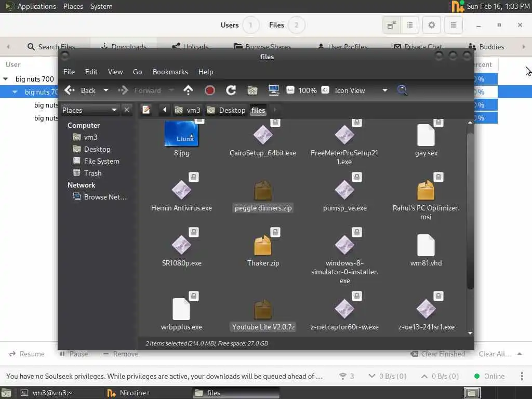
Task: Click the Online status in Nicotine+
Action: tap(489, 376)
